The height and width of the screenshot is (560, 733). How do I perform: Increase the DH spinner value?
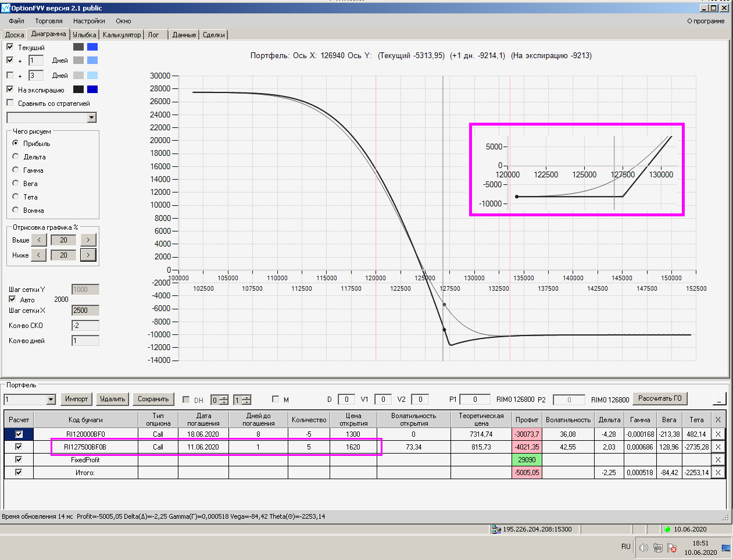[x=224, y=397]
